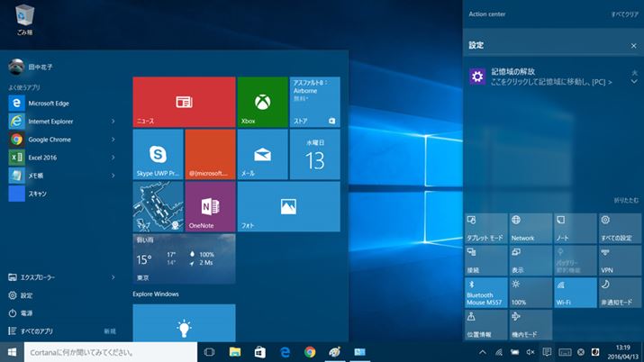Open the red ニュース news tile
The height and width of the screenshot is (362, 644).
184,102
